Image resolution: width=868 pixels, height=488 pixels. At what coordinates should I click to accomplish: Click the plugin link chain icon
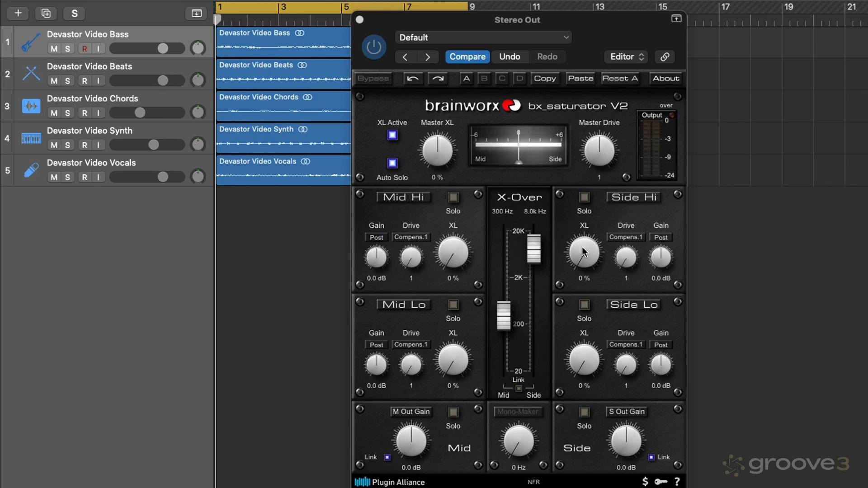coord(665,57)
